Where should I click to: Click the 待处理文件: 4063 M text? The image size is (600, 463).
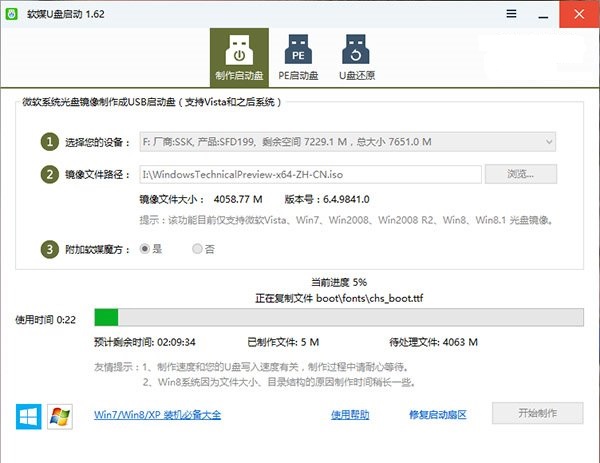tap(434, 342)
